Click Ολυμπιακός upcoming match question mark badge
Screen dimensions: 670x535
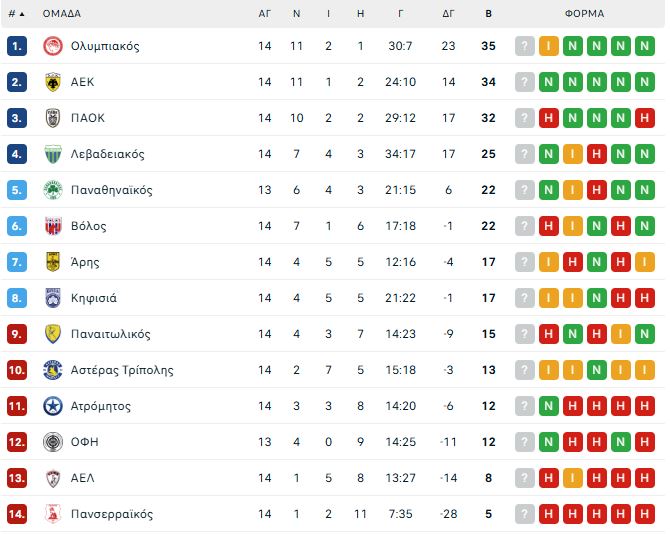point(525,46)
